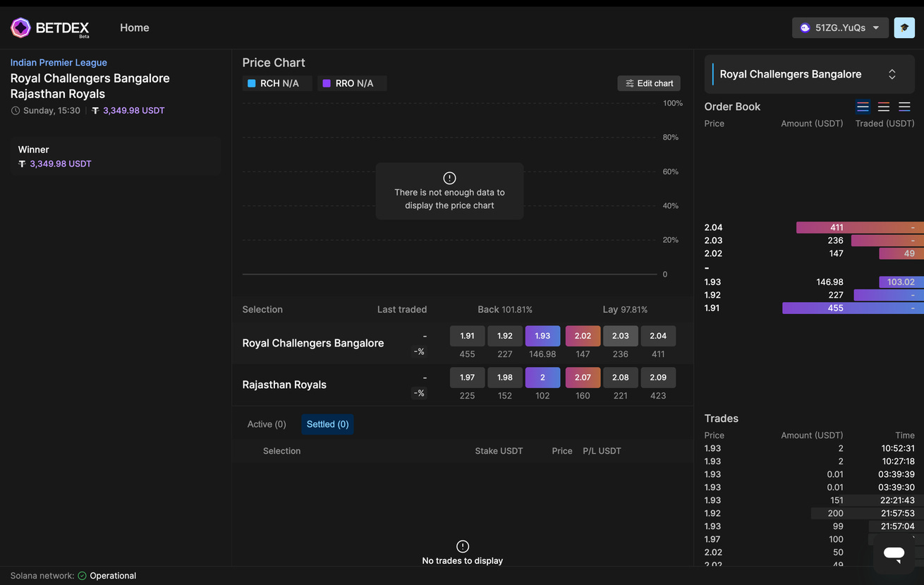Click order book row at price 2.04
The image size is (924, 585).
click(x=814, y=227)
